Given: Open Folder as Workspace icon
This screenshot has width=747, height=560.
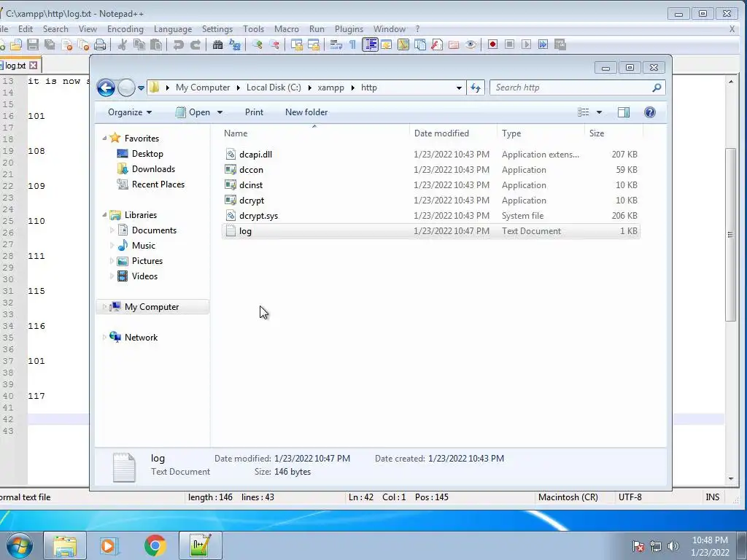Looking at the screenshot, I should [454, 44].
